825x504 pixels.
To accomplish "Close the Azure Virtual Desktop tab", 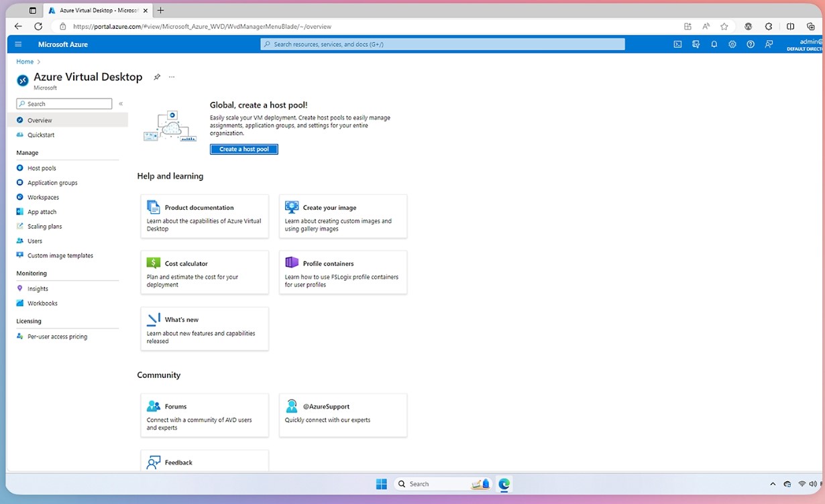I will coord(146,11).
